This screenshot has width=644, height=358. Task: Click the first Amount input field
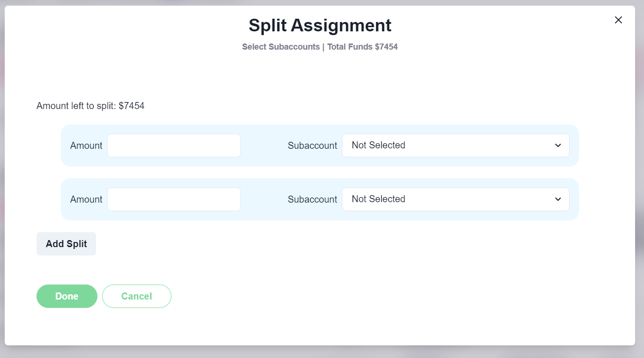tap(174, 146)
